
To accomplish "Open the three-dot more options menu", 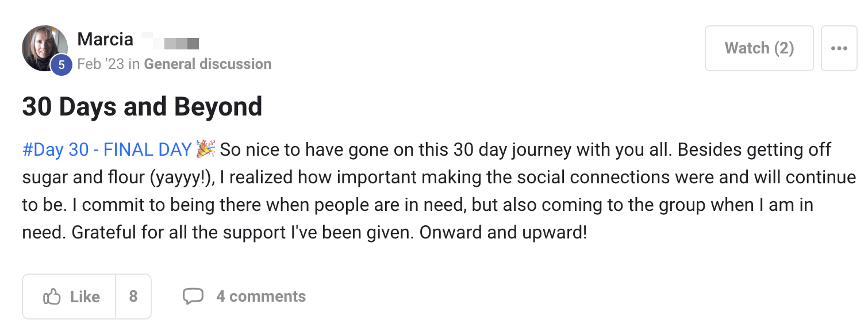I will point(839,48).
